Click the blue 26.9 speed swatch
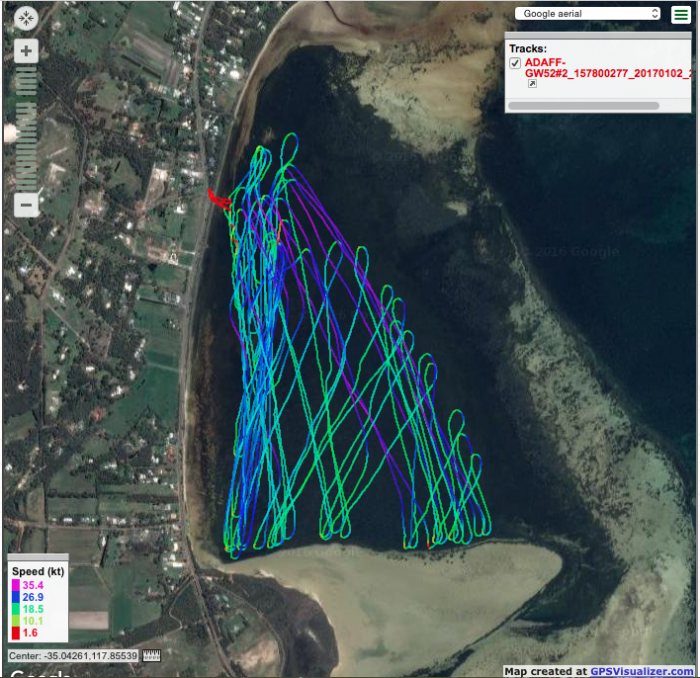The width and height of the screenshot is (700, 678). [17, 597]
